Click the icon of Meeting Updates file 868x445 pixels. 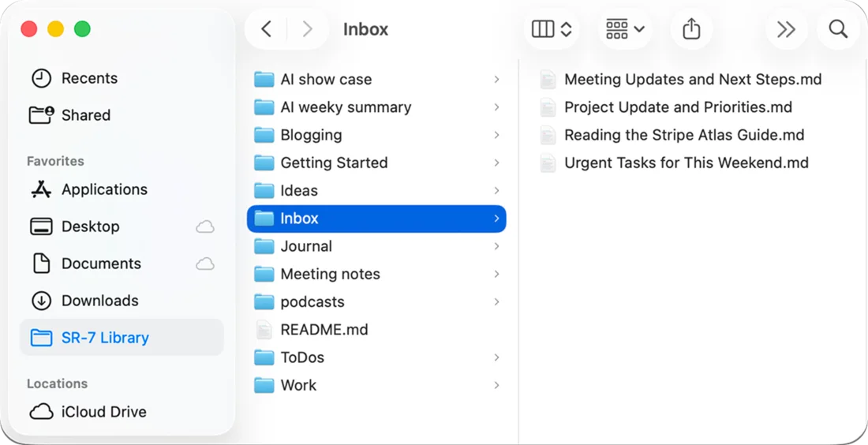(x=548, y=79)
